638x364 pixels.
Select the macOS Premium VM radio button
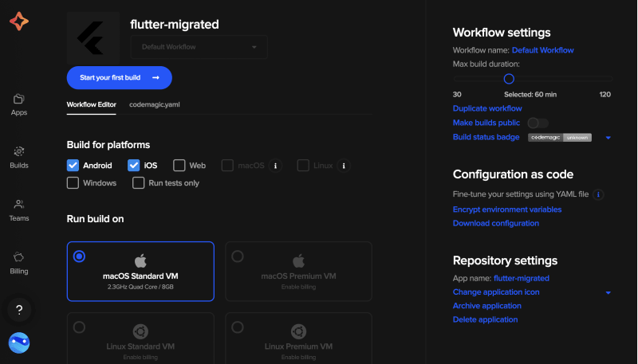coord(238,256)
